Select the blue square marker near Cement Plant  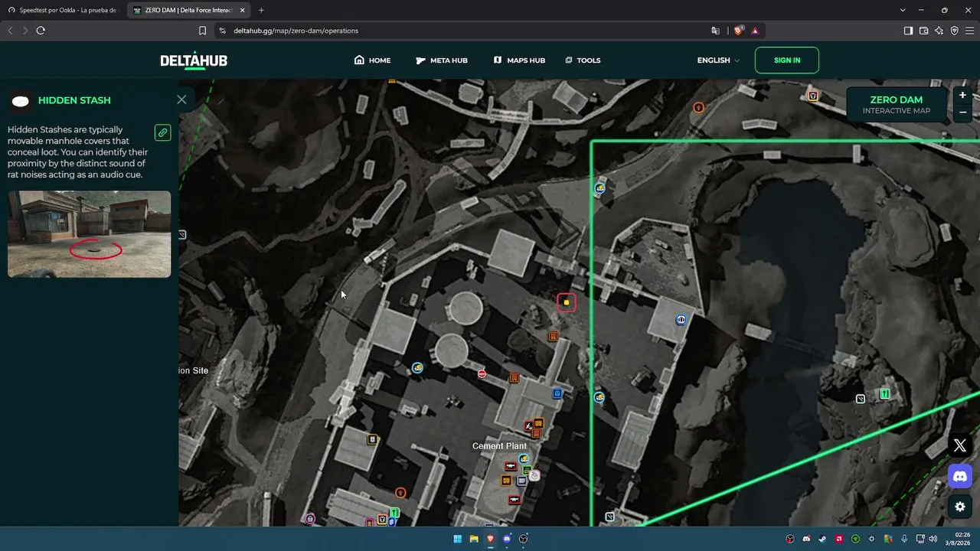tap(557, 393)
